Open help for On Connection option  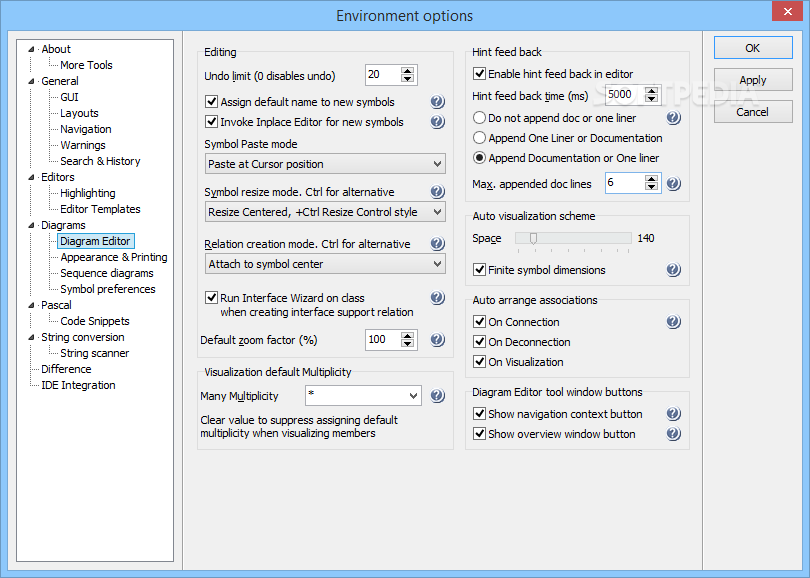pos(673,322)
